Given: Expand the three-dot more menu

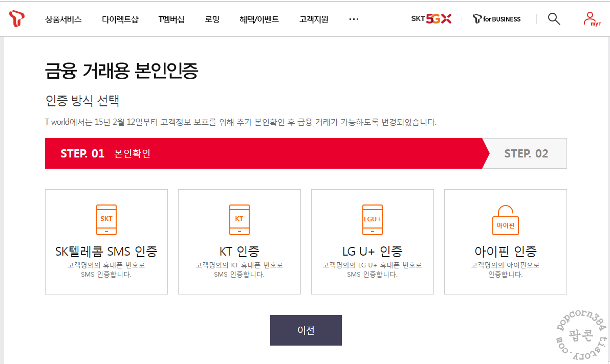Looking at the screenshot, I should 354,19.
